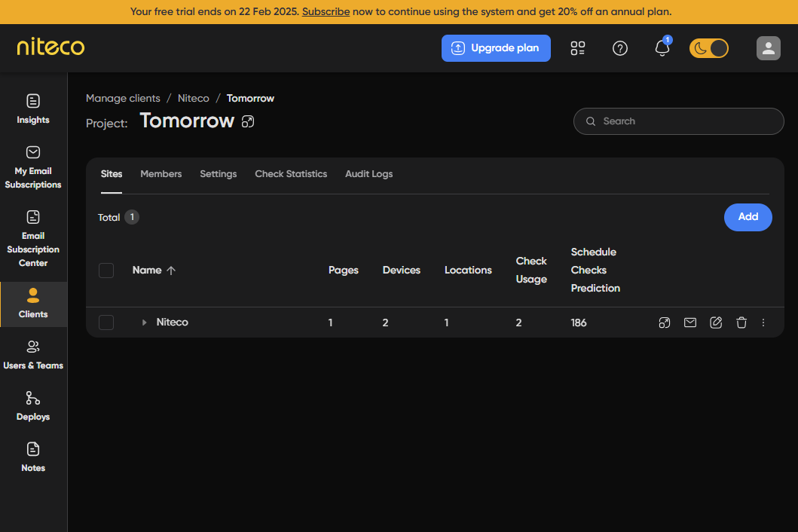This screenshot has width=798, height=532.
Task: Open Email Subscription Center in sidebar
Action: click(x=33, y=239)
